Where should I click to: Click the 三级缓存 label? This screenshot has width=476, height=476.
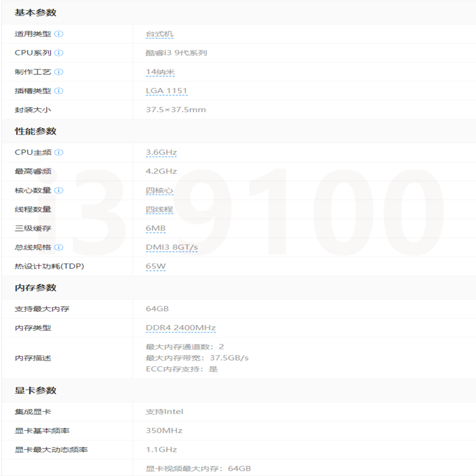[x=33, y=228]
